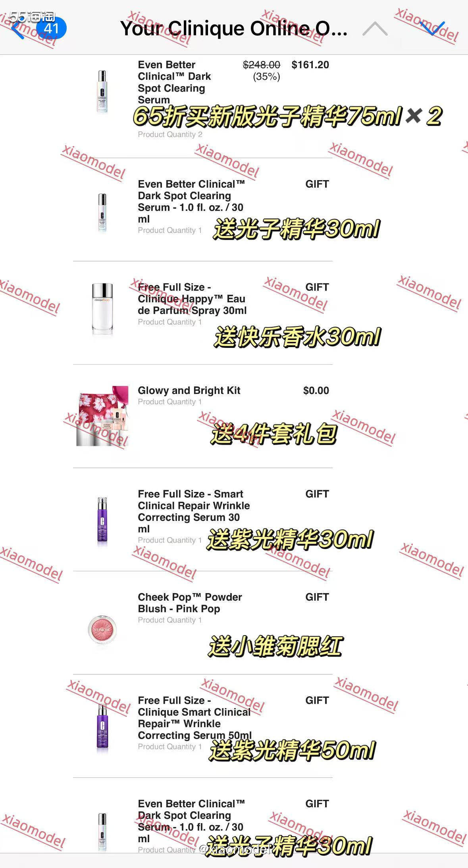468x868 pixels.
Task: Open Glowy and Bright Kit image
Action: pyautogui.click(x=102, y=416)
